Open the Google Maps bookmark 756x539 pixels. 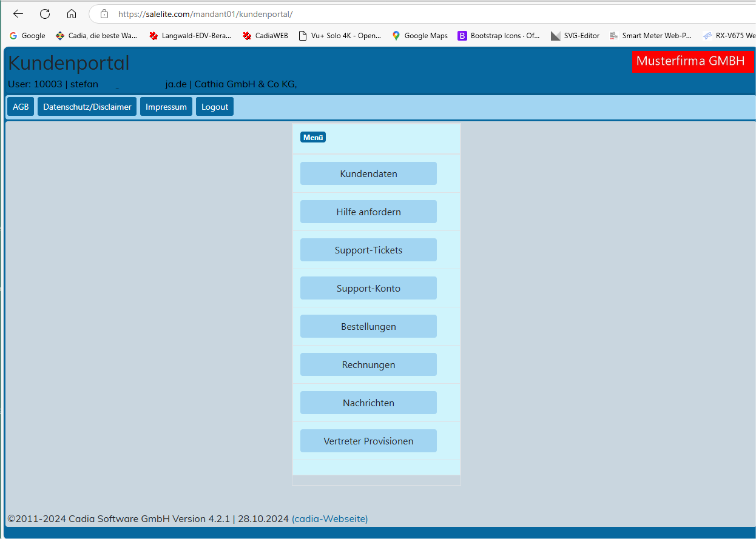click(420, 36)
